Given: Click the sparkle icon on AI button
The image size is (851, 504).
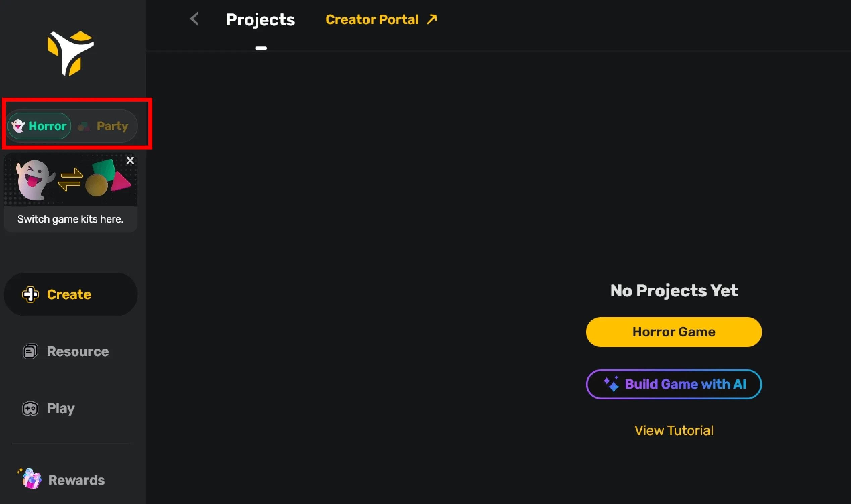Looking at the screenshot, I should point(611,384).
